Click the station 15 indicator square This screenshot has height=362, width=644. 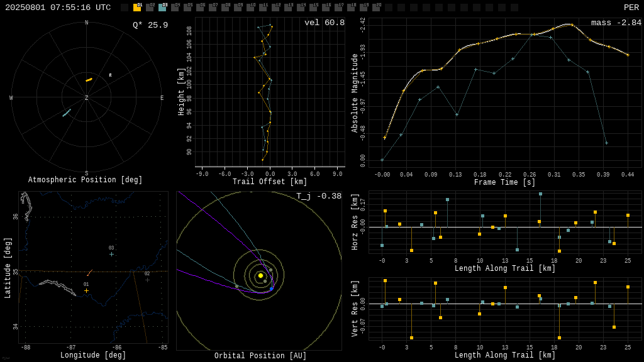coord(314,8)
